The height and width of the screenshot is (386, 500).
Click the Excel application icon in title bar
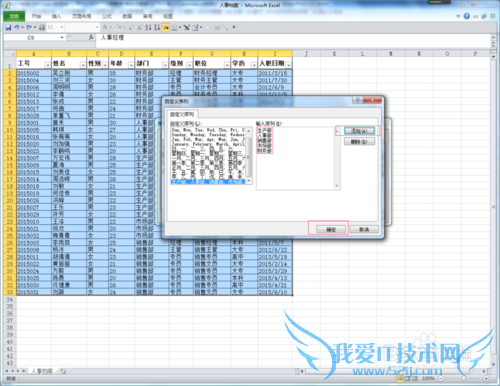pos(7,5)
